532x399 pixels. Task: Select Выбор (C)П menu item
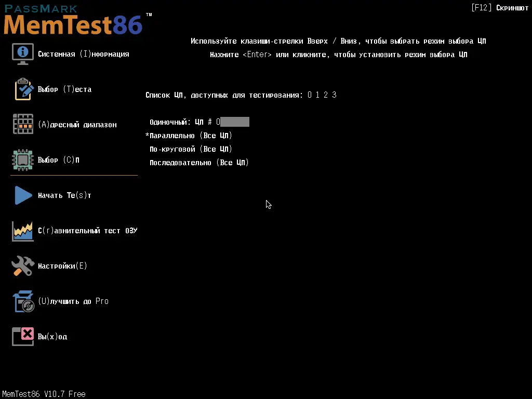pyautogui.click(x=58, y=160)
